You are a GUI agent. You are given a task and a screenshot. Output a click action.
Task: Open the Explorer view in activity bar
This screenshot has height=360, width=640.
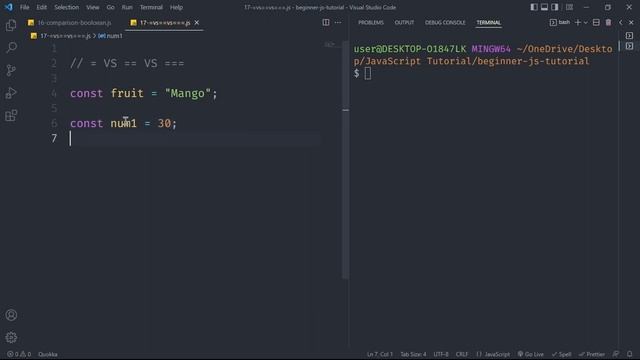(11, 25)
